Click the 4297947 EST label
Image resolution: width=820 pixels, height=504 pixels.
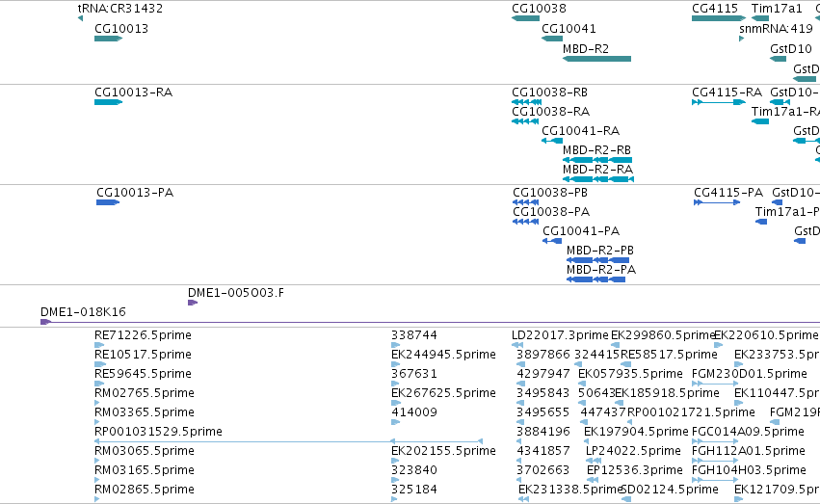543,374
